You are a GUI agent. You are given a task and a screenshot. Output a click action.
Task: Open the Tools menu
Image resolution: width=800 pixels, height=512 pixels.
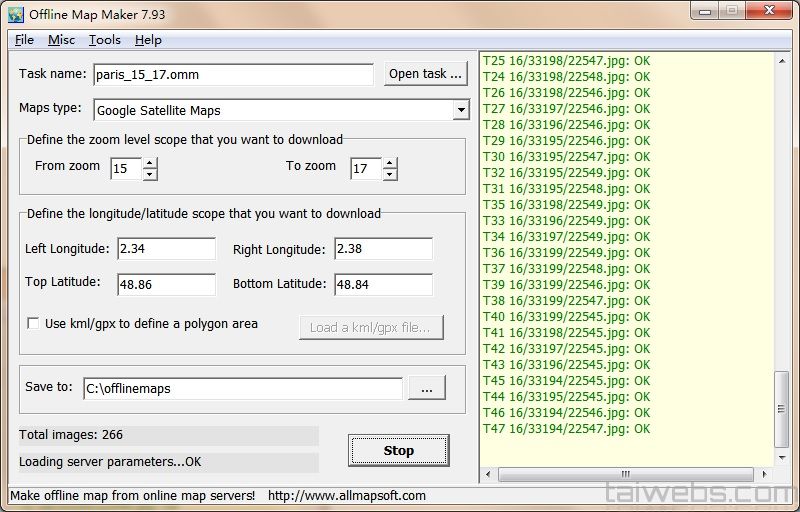[x=104, y=40]
